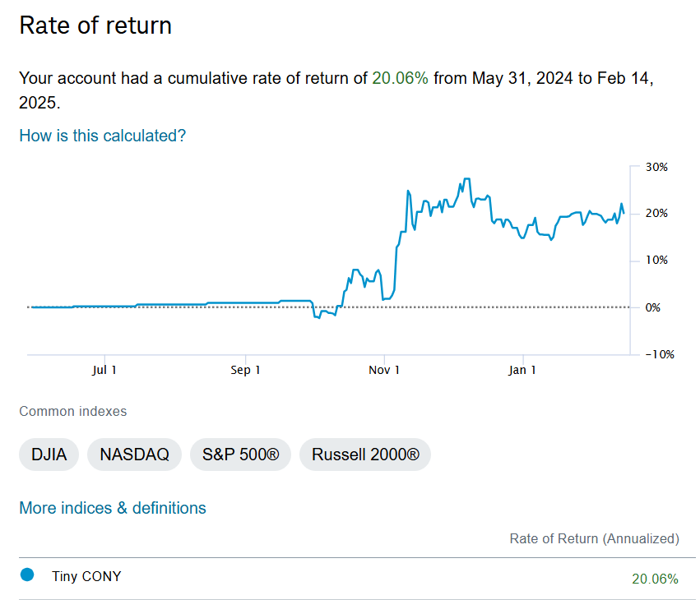Click the green 20.06% in summary sentence
The width and height of the screenshot is (700, 600).
400,79
